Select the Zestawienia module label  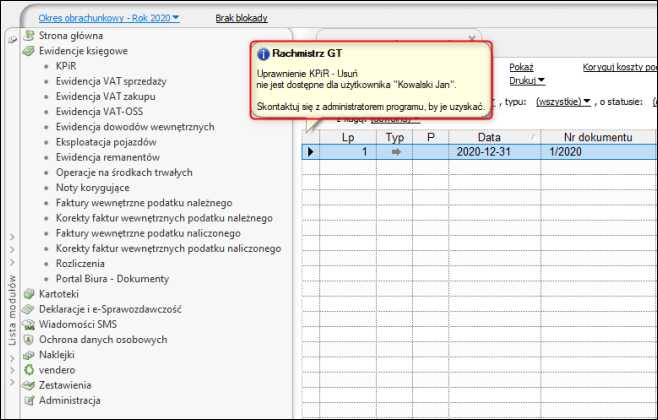(x=65, y=385)
